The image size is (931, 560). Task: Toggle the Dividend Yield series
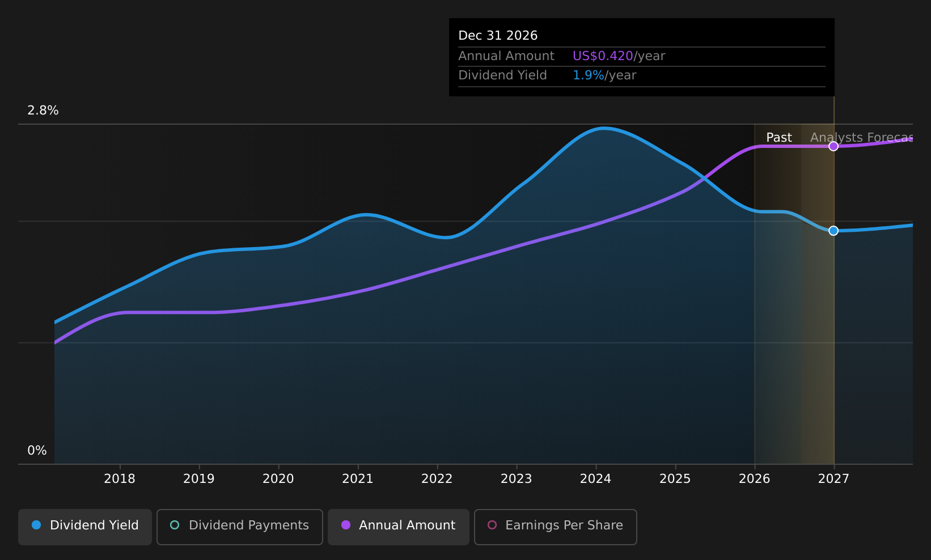[x=85, y=527]
